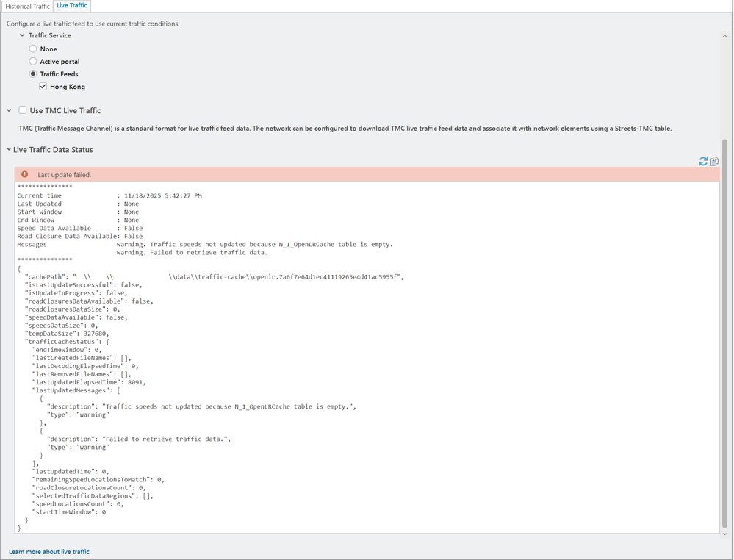Switch to the Historical Traffic tab

(x=27, y=6)
